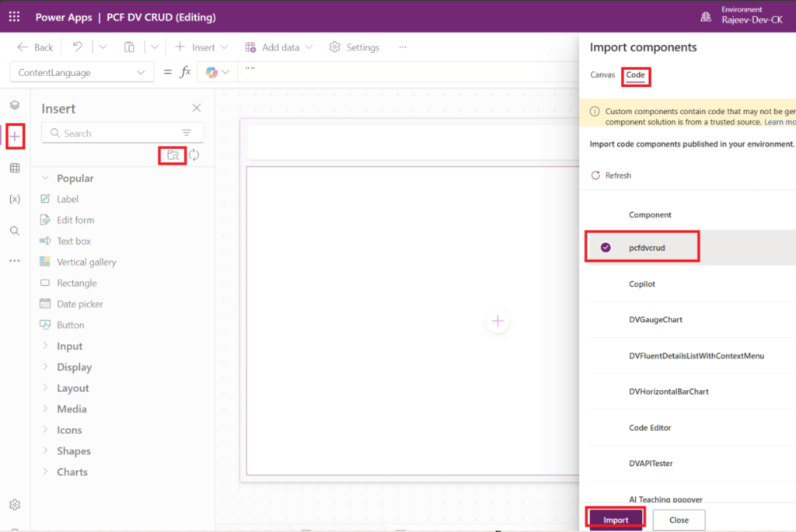This screenshot has width=796, height=532.
Task: Open the Data table icon in sidebar
Action: tap(15, 168)
